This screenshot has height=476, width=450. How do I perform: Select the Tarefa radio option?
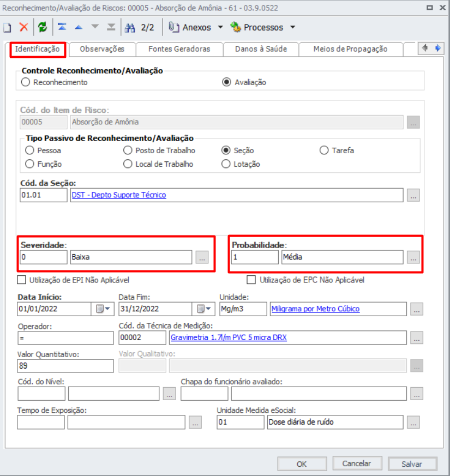point(324,150)
